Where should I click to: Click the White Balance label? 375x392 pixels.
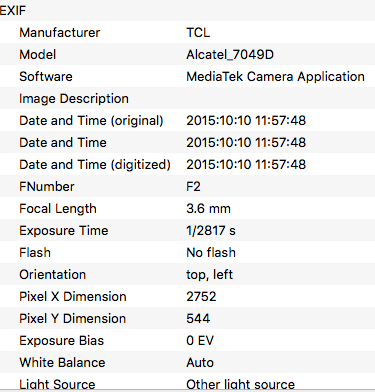tap(62, 363)
